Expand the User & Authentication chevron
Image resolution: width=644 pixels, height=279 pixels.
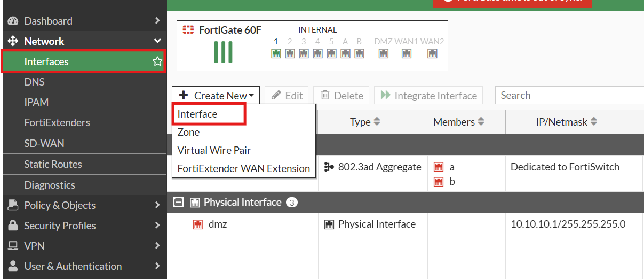[x=157, y=266]
